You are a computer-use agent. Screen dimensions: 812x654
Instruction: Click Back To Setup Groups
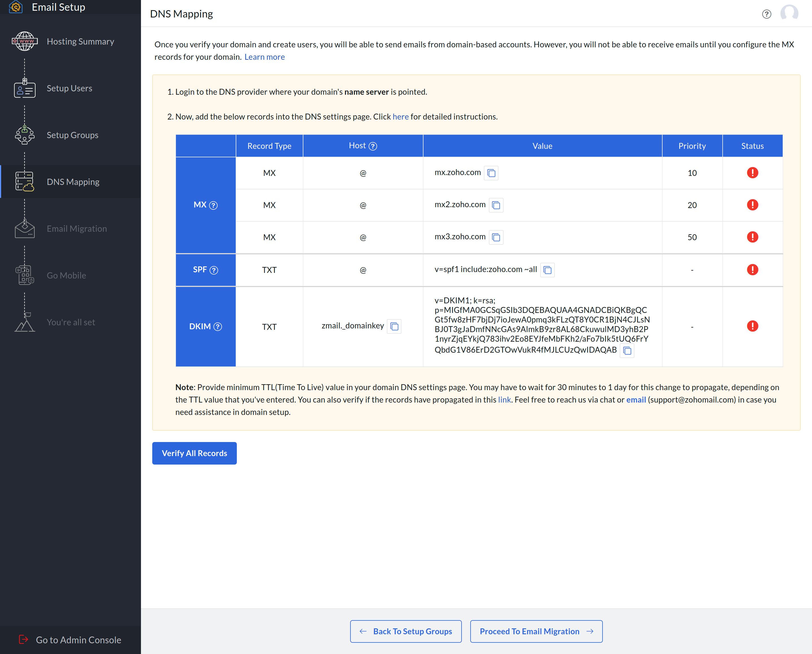pos(406,631)
